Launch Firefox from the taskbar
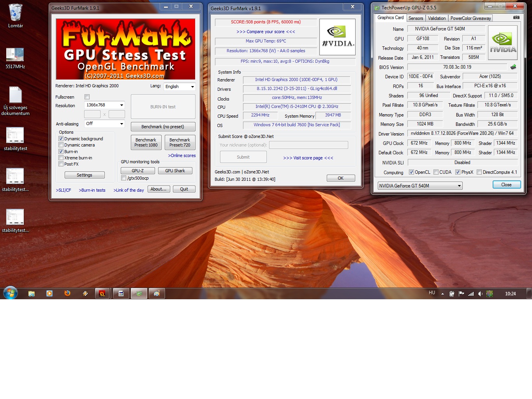532x399 pixels. tap(67, 293)
